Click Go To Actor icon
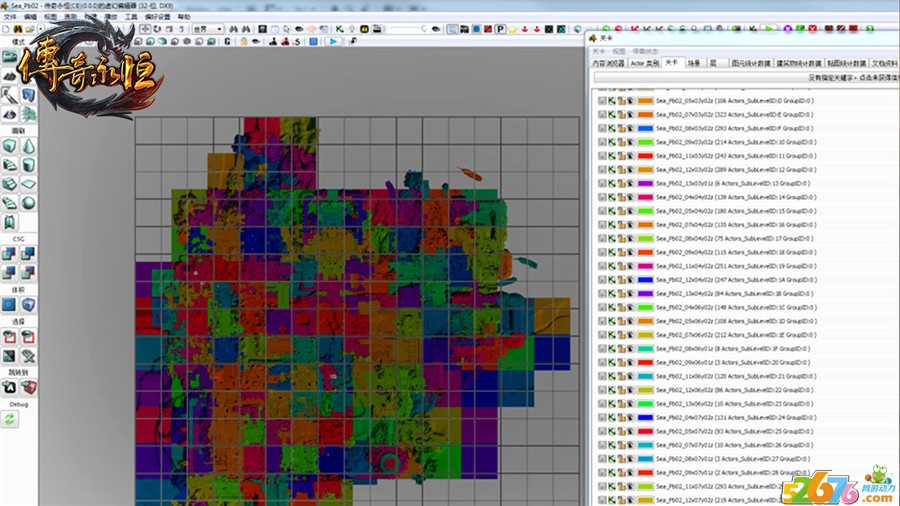This screenshot has width=900, height=506. (x=10, y=388)
